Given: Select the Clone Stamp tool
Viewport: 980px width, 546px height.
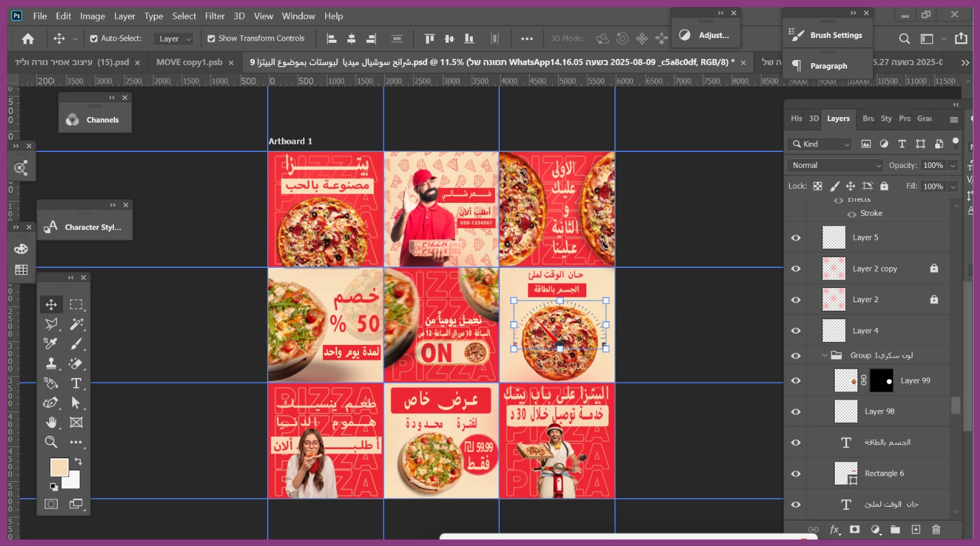Looking at the screenshot, I should tap(51, 363).
